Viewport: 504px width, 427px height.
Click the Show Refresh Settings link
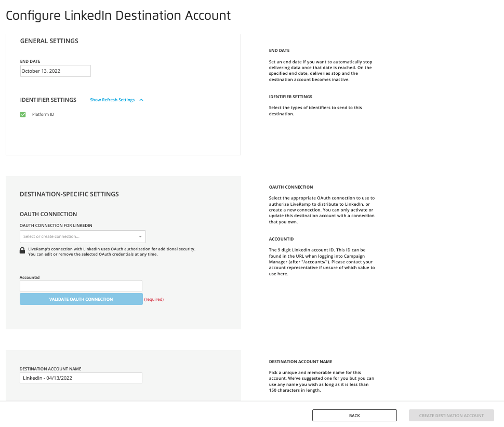(x=112, y=100)
